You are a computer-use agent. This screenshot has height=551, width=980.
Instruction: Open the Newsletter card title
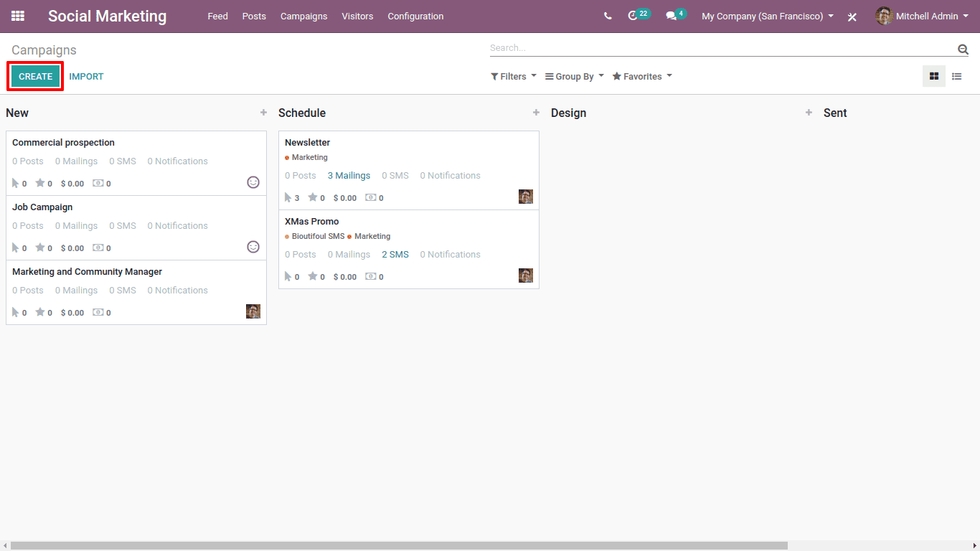307,142
